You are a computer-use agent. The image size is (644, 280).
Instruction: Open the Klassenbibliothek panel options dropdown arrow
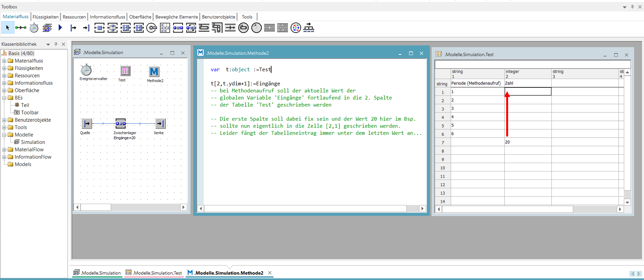pyautogui.click(x=48, y=44)
